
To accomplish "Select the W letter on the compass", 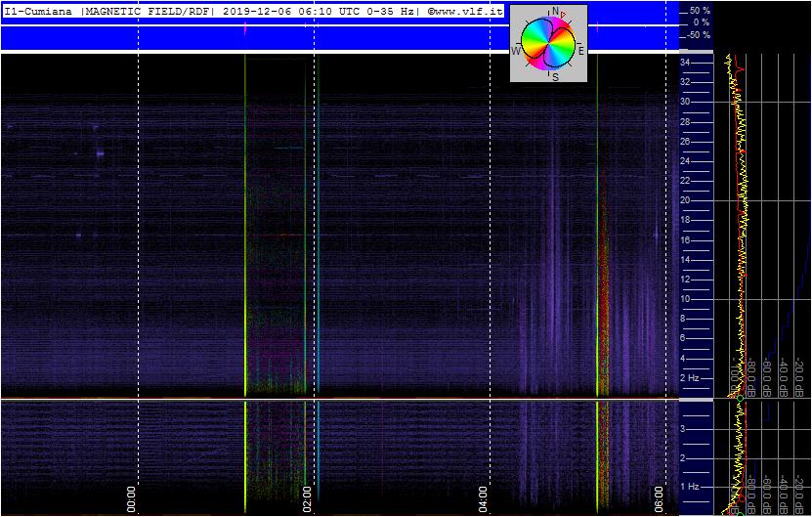I will [x=516, y=51].
